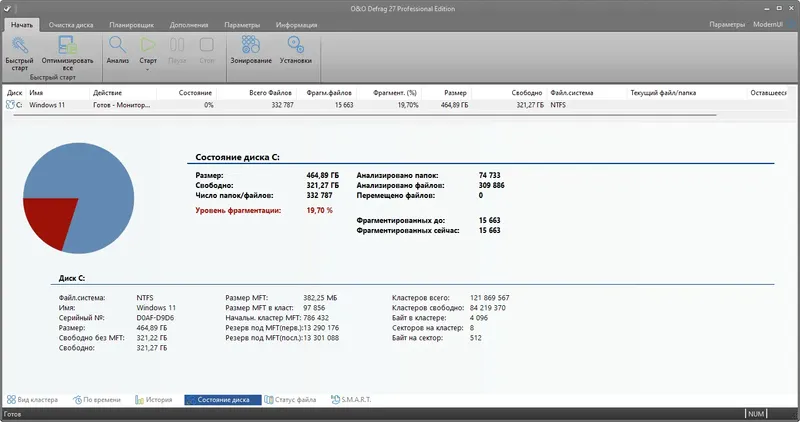Open the Очистка диска ribbon tab
Image resolution: width=800 pixels, height=422 pixels.
(x=71, y=24)
